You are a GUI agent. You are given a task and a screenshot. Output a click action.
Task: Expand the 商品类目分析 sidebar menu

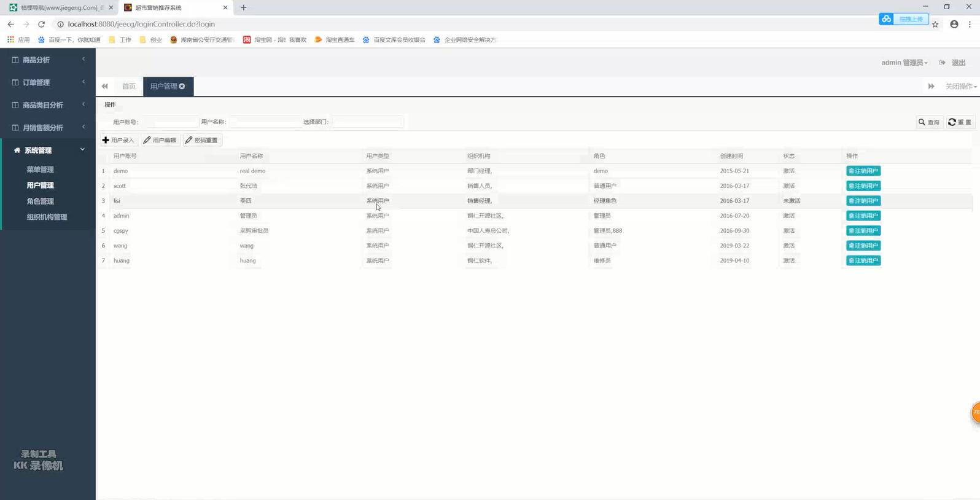[x=48, y=105]
